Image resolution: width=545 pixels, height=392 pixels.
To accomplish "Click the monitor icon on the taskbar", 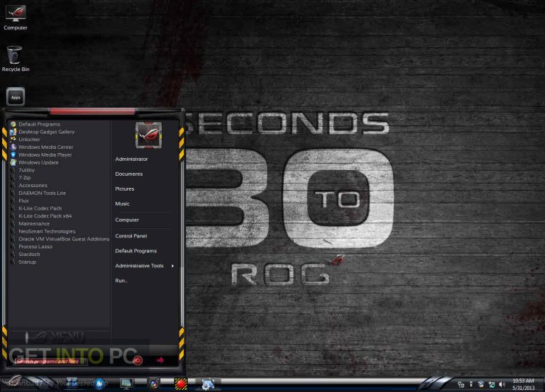I will 126,383.
